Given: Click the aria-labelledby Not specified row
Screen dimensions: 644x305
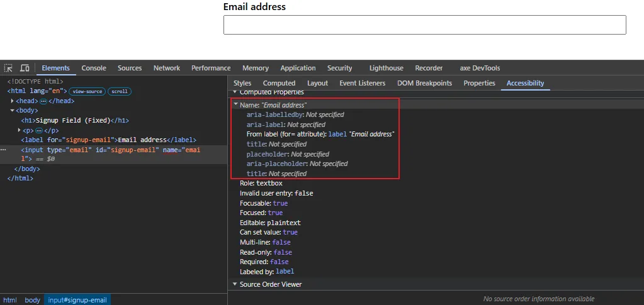Looking at the screenshot, I should (295, 114).
